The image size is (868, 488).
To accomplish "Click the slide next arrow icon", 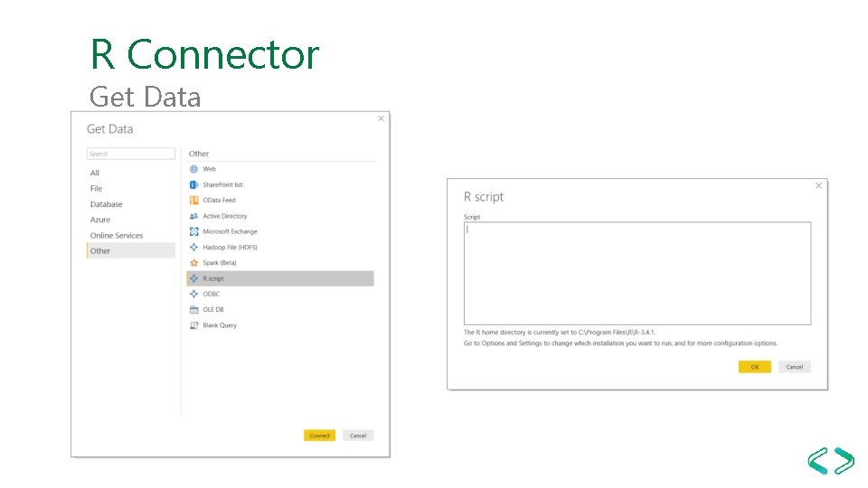I will 844,461.
